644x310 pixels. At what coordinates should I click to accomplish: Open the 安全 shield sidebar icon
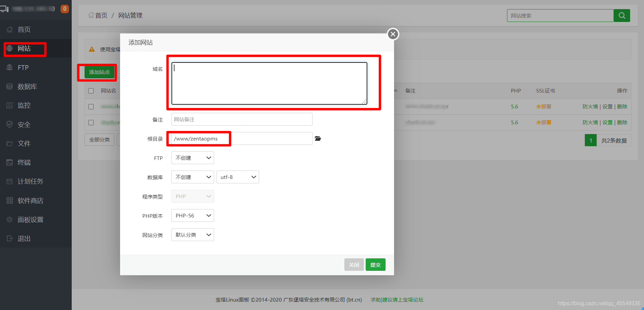9,124
